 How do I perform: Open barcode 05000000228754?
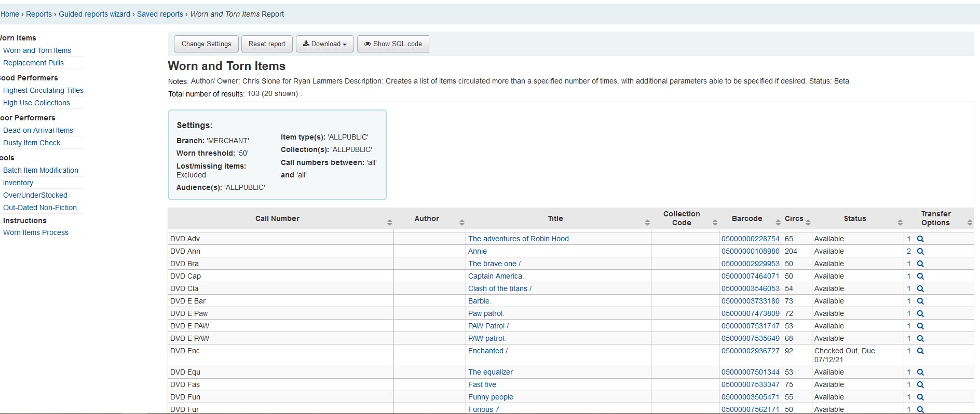click(751, 239)
